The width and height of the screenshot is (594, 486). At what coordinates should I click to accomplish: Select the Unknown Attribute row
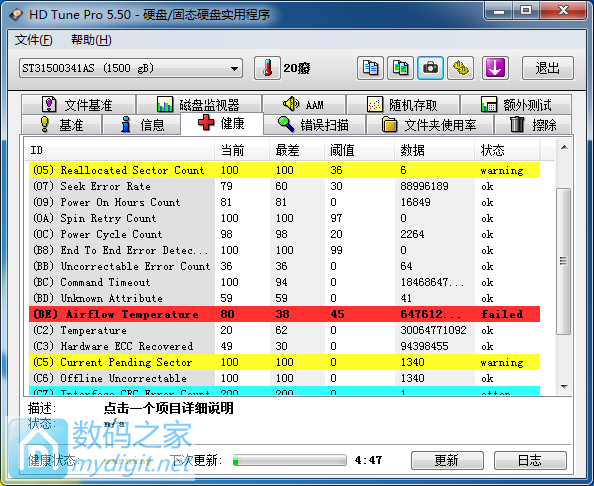click(x=284, y=298)
